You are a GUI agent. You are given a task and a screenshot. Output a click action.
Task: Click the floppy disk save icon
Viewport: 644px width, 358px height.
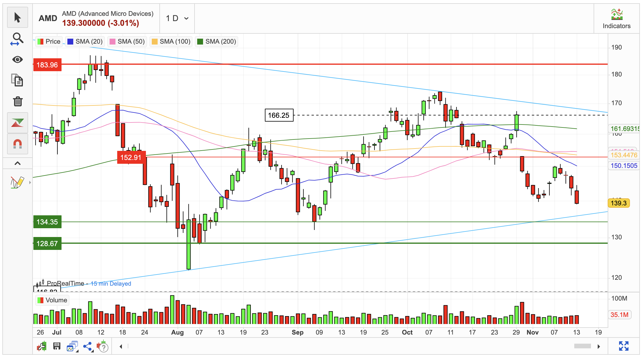pos(57,346)
